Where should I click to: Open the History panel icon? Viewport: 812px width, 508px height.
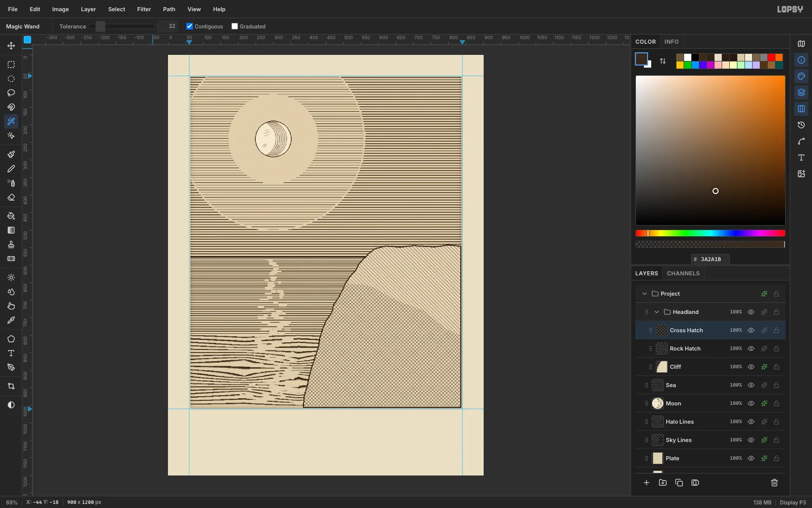[x=801, y=125]
